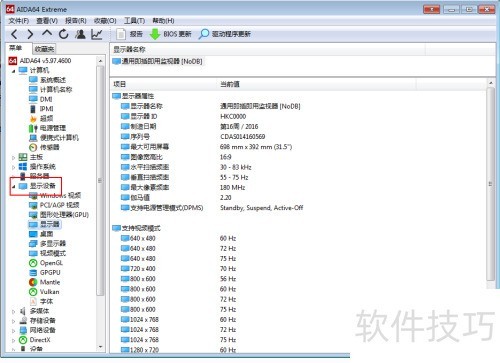500x363 pixels.
Task: Click the monitor name column header
Action: 129,50
